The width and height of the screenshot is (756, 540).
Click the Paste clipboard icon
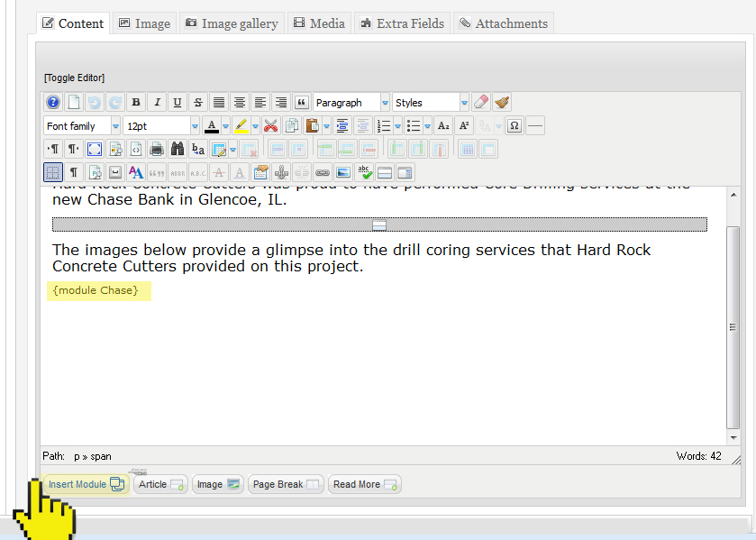[313, 126]
